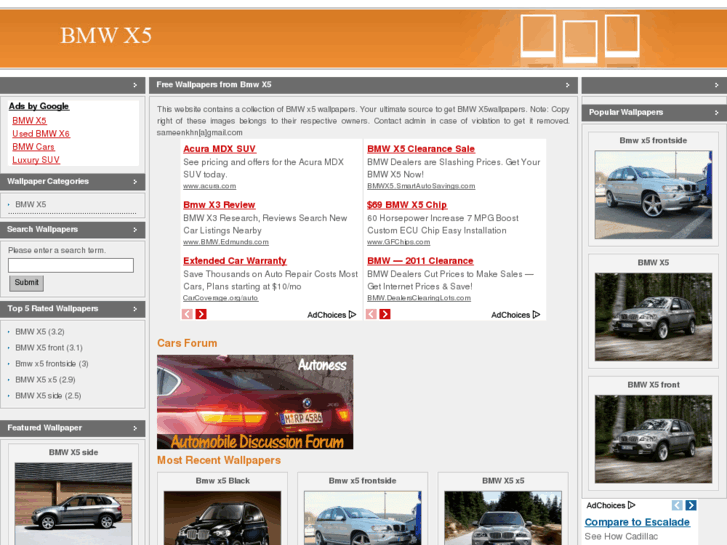Click 'Bmw x5 Black' title in recent wallpapers

pyautogui.click(x=223, y=481)
